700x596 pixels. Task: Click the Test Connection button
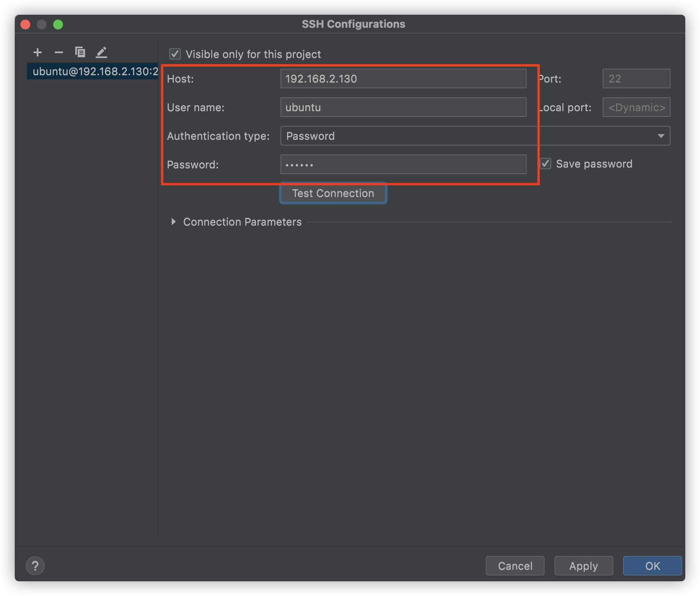pos(333,193)
